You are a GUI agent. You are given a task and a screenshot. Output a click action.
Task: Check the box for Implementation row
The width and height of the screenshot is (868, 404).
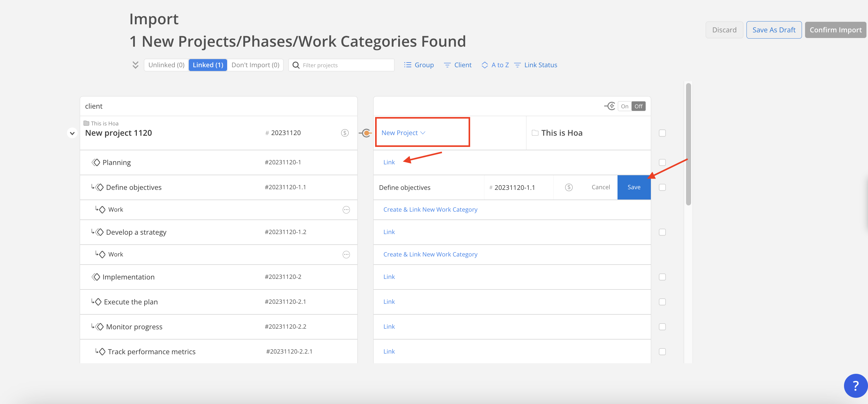pyautogui.click(x=662, y=277)
